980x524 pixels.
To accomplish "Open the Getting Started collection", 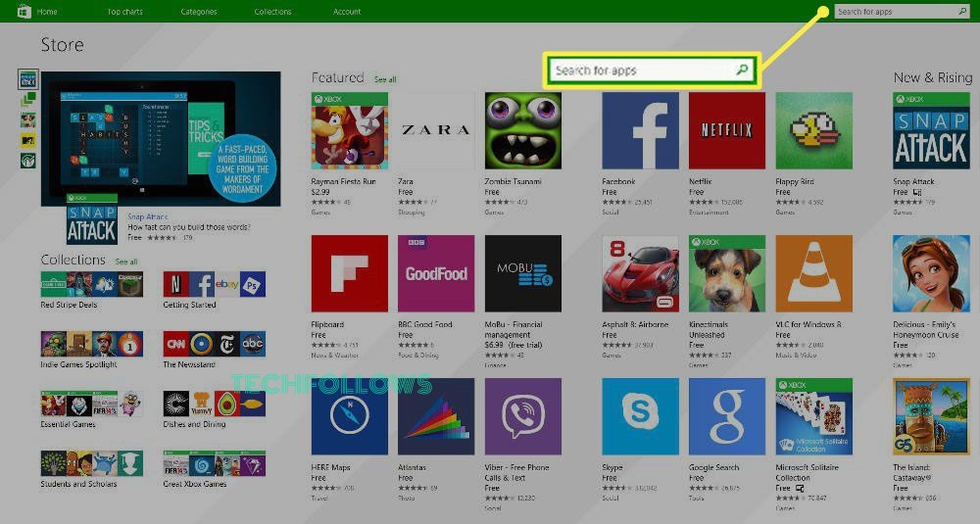I will (x=215, y=284).
